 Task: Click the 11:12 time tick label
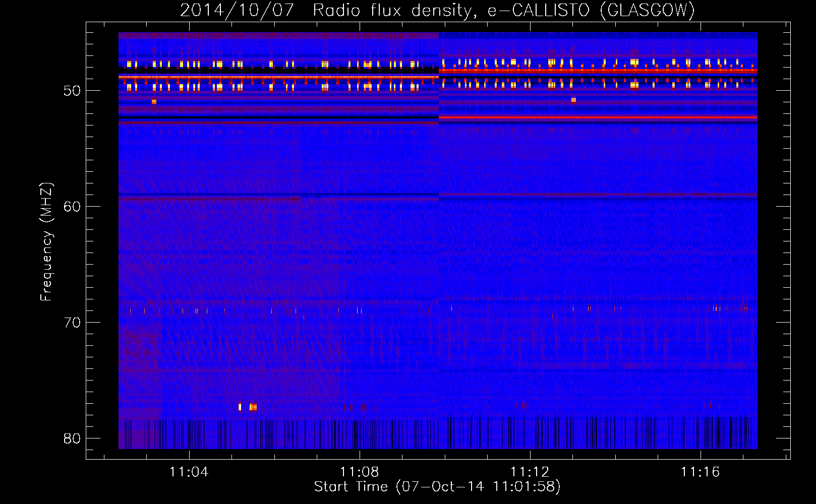(530, 472)
